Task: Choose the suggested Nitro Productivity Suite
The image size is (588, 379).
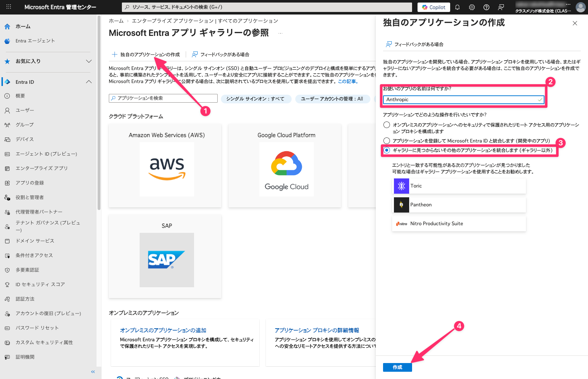Action: click(459, 224)
